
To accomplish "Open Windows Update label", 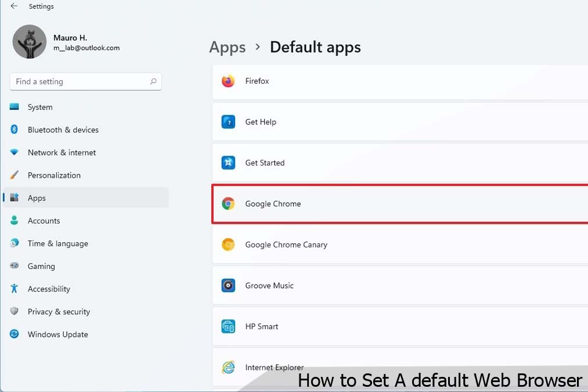I will (57, 335).
